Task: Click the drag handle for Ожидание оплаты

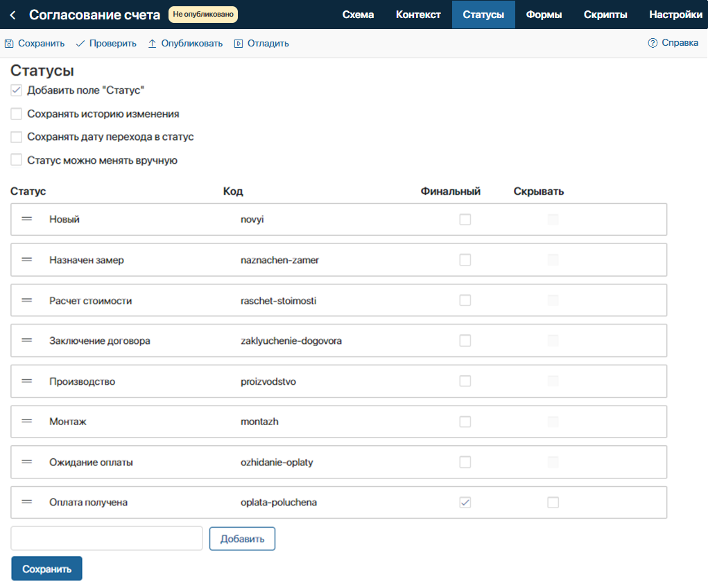Action: [x=27, y=462]
